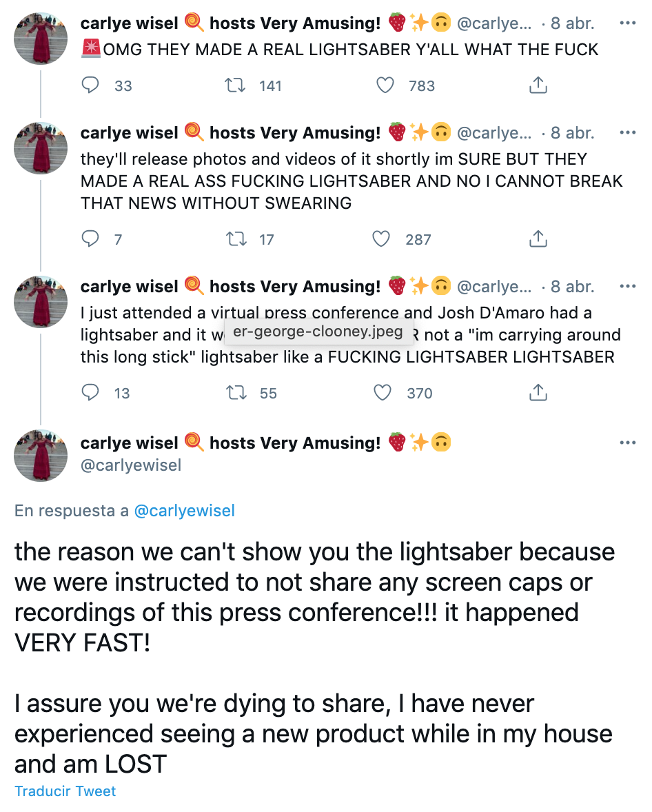This screenshot has height=812, width=652.
Task: Retweet the tweet with 55 retweets
Action: pos(236,393)
